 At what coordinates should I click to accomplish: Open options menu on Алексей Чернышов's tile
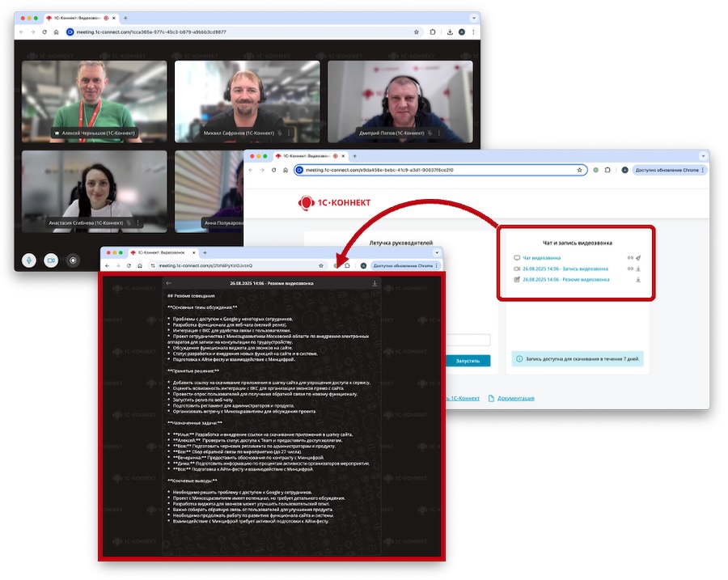click(x=149, y=133)
